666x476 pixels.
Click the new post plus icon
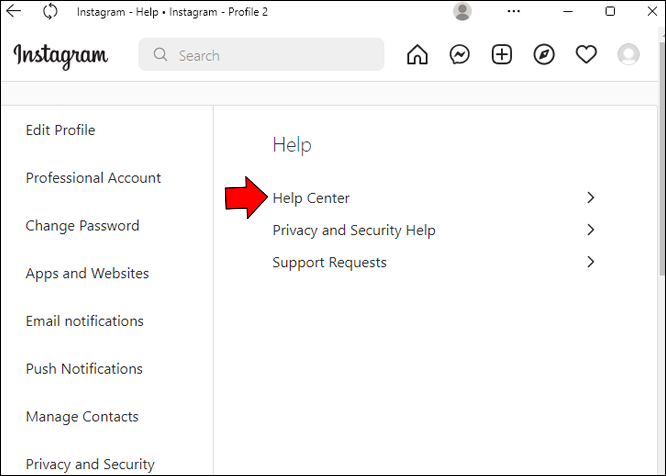(502, 55)
